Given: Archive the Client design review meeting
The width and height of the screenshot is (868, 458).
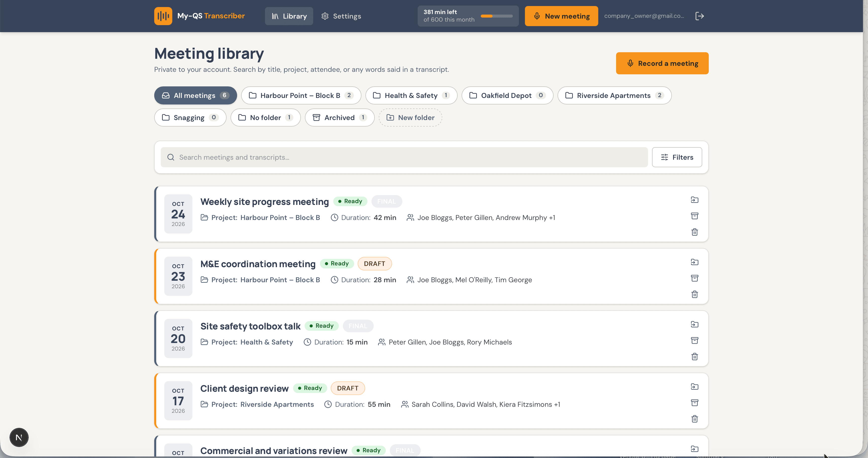Looking at the screenshot, I should click(x=694, y=403).
